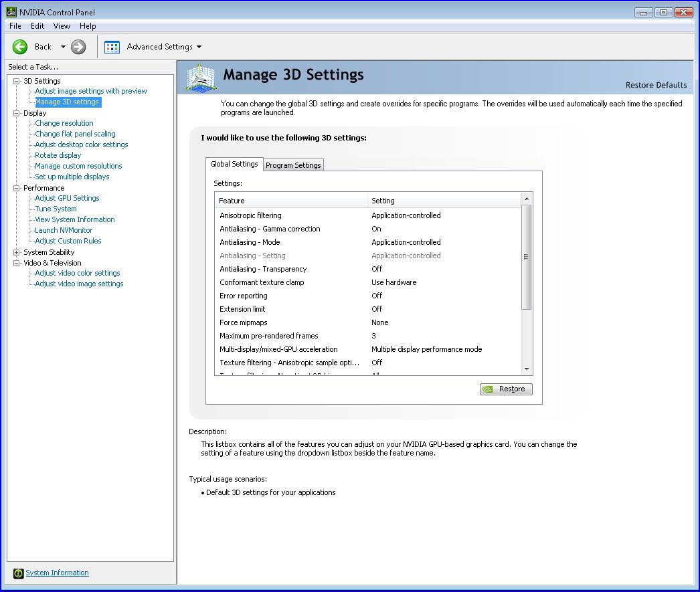This screenshot has height=592, width=700.
Task: Click the NVIDIA Control Panel title icon
Action: (11, 12)
